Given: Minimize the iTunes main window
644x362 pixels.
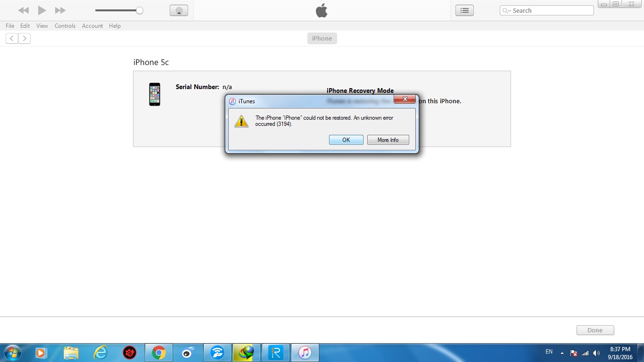Looking at the screenshot, I should click(604, 4).
